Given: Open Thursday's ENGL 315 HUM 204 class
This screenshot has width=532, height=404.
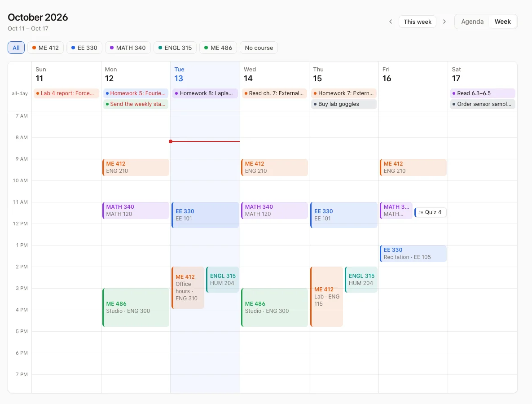Looking at the screenshot, I should [x=361, y=280].
